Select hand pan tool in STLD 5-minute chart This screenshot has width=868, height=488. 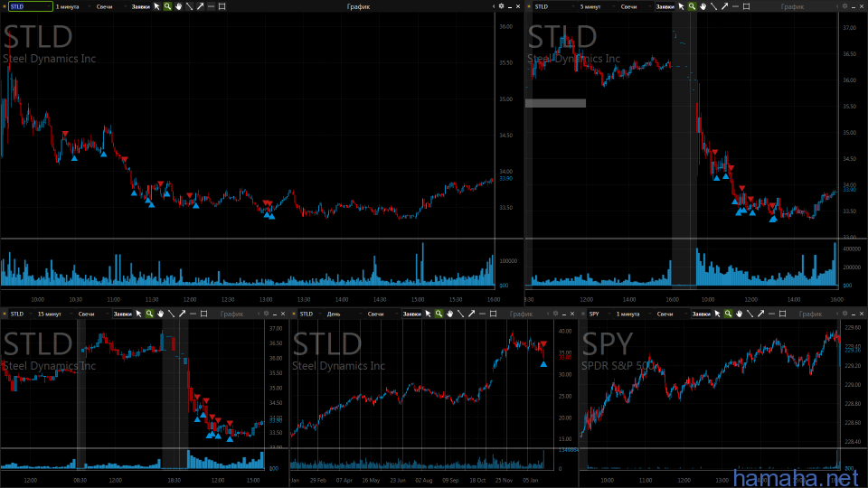703,6
